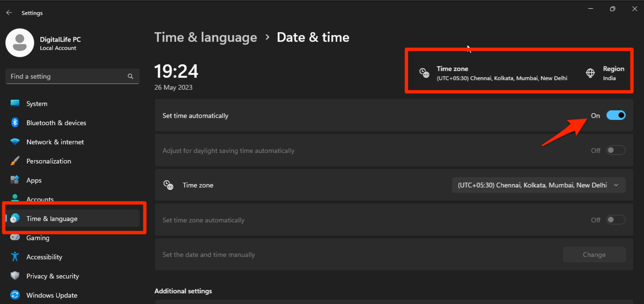Image resolution: width=644 pixels, height=304 pixels.
Task: Click the Network & internet Wi-Fi icon
Action: point(14,142)
